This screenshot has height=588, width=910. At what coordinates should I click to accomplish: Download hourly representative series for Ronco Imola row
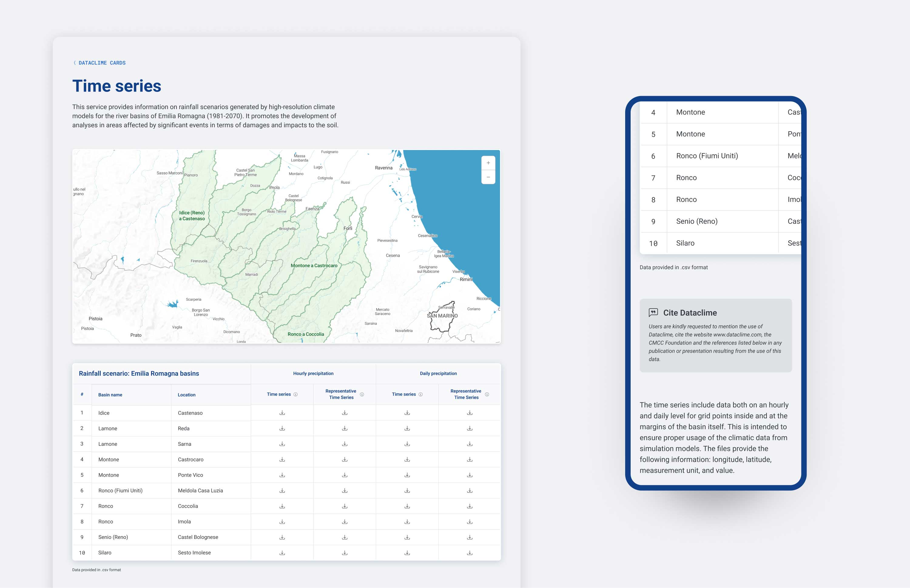pyautogui.click(x=345, y=522)
